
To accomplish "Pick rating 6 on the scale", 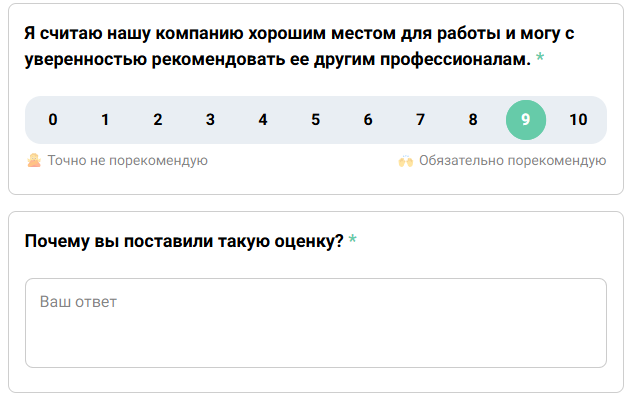I will [x=368, y=120].
